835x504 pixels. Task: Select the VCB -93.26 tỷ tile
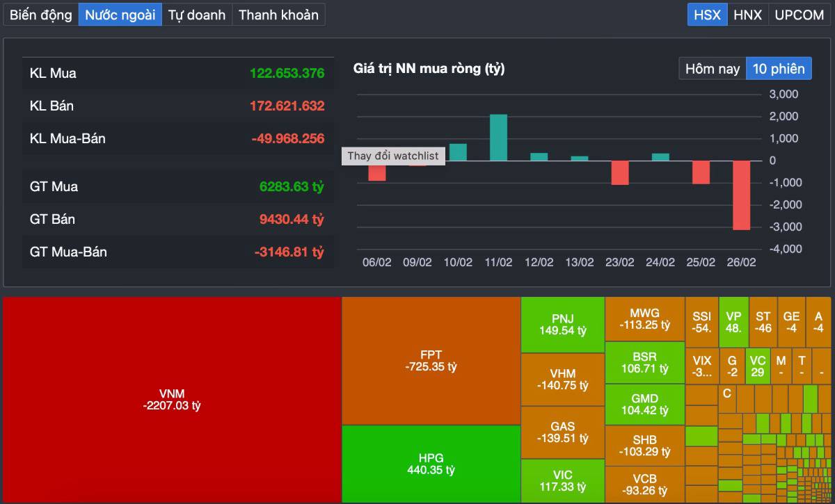pyautogui.click(x=644, y=485)
